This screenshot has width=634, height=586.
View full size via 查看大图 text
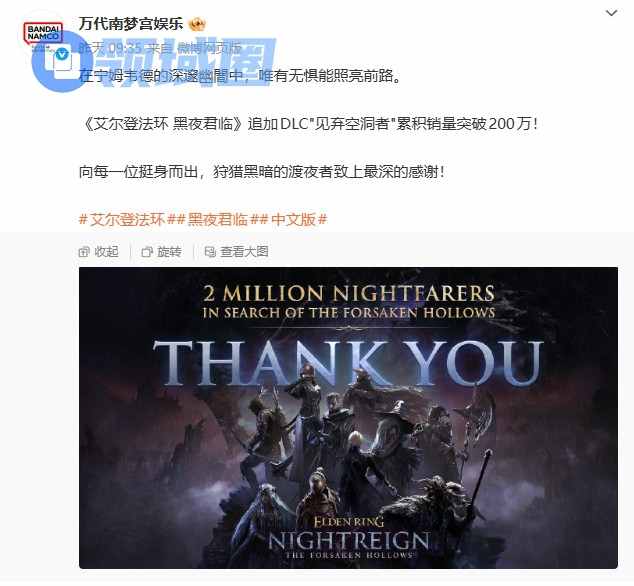[x=244, y=252]
